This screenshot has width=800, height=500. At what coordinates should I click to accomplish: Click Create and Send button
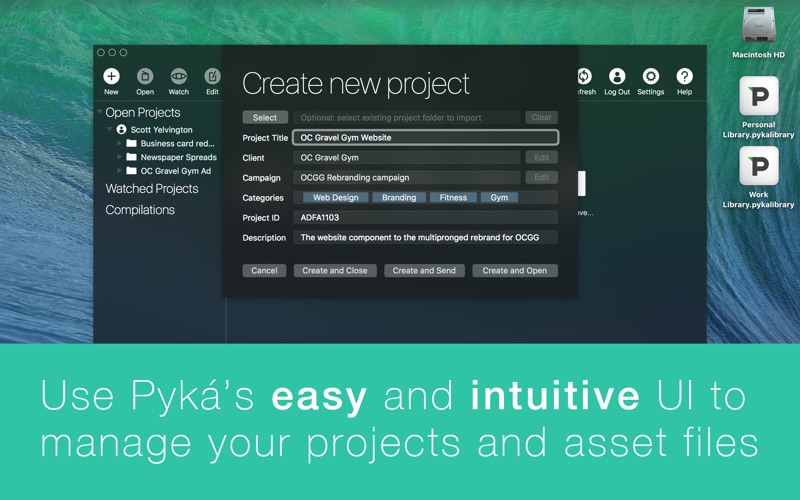(424, 270)
